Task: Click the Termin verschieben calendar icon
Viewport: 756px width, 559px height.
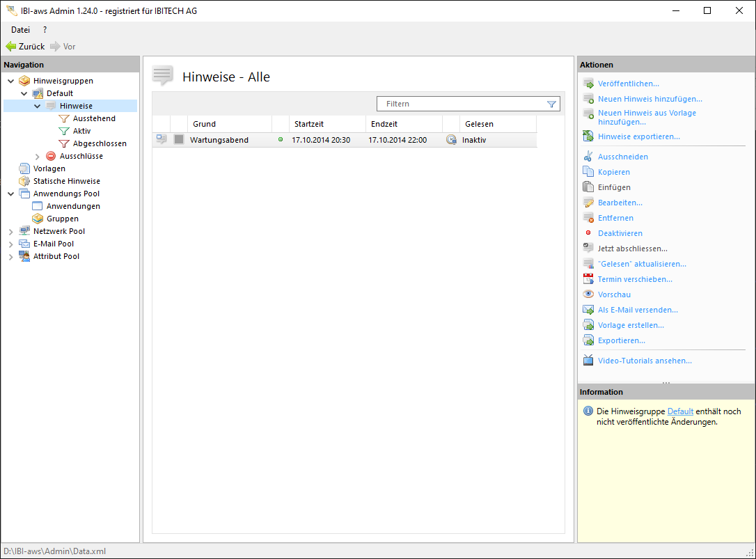Action: (x=588, y=279)
